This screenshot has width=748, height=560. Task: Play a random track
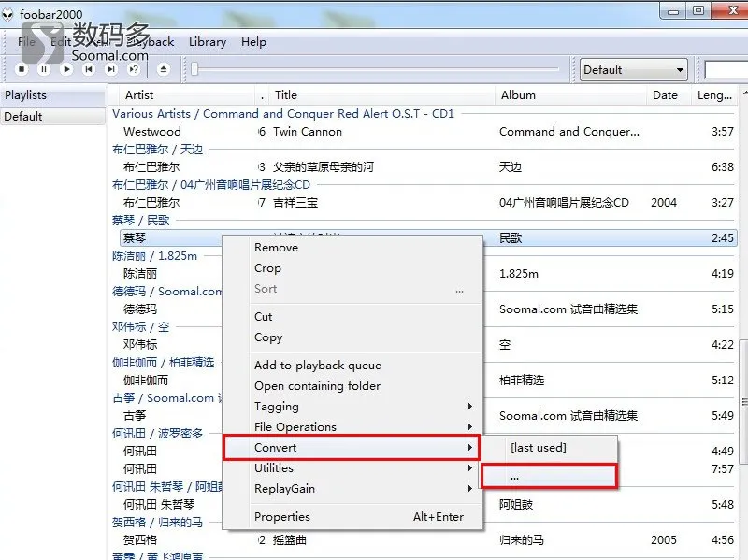134,69
